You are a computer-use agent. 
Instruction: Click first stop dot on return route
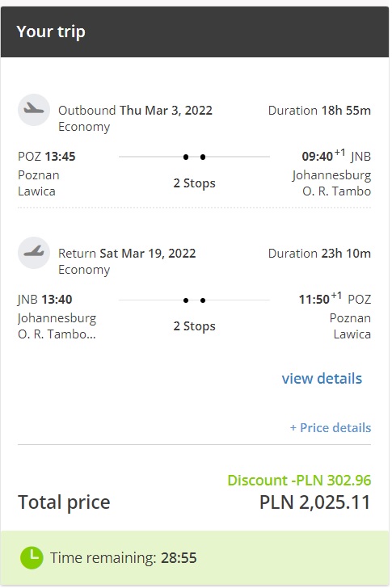186,300
